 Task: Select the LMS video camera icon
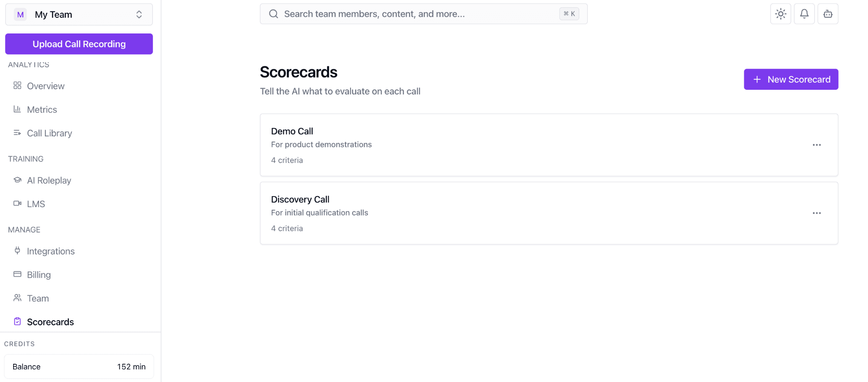coord(17,203)
